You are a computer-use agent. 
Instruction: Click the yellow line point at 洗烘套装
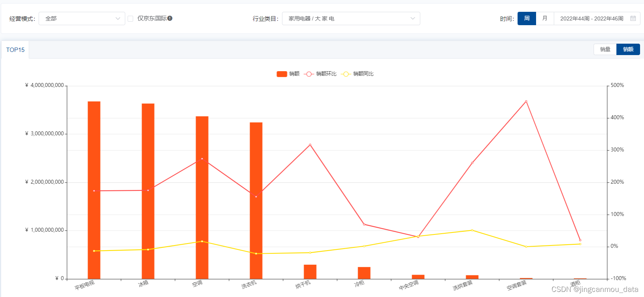472,230
